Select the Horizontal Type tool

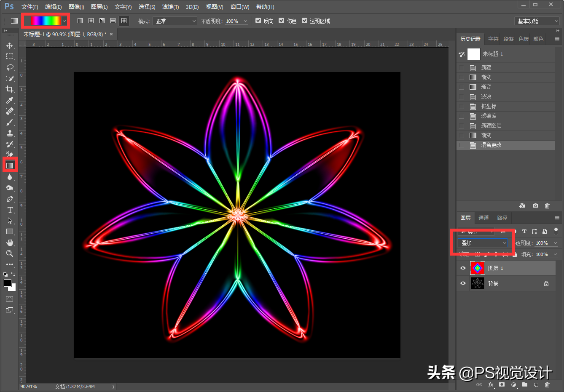(10, 210)
